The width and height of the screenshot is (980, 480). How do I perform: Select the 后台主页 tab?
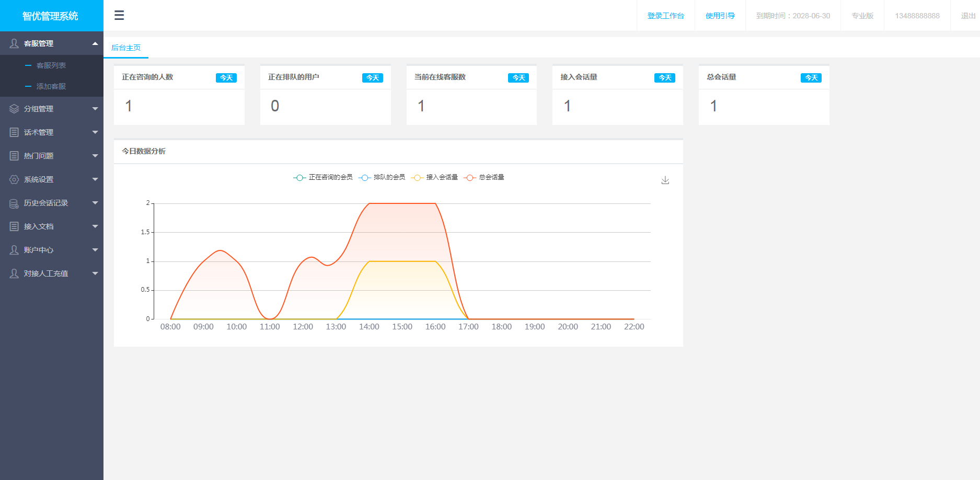[126, 48]
